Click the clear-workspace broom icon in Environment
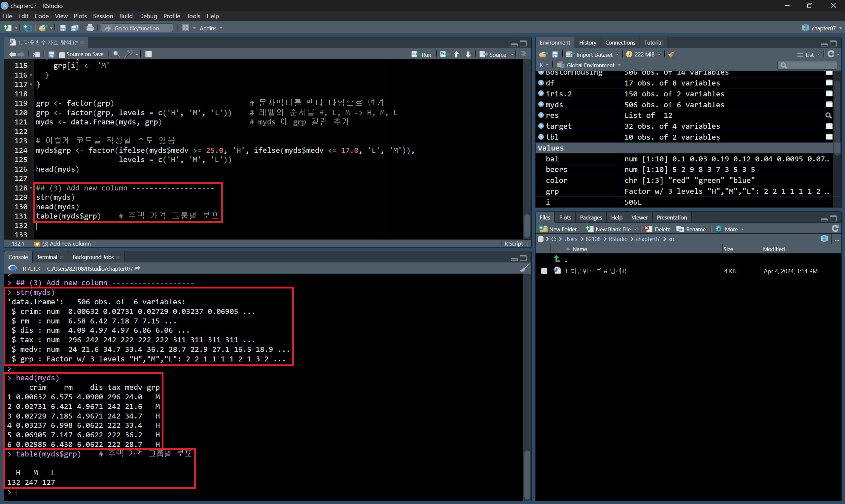Screen dimensions: 845x504 [x=672, y=54]
